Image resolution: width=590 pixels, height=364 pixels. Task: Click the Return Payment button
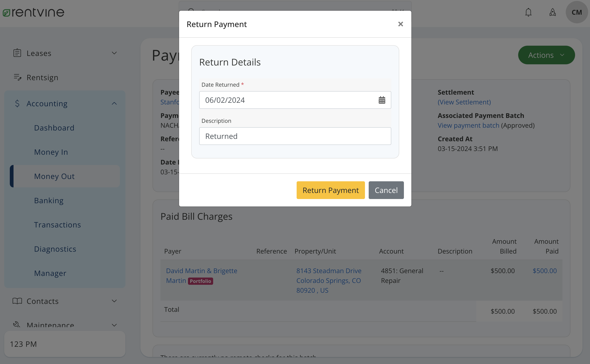click(x=330, y=190)
